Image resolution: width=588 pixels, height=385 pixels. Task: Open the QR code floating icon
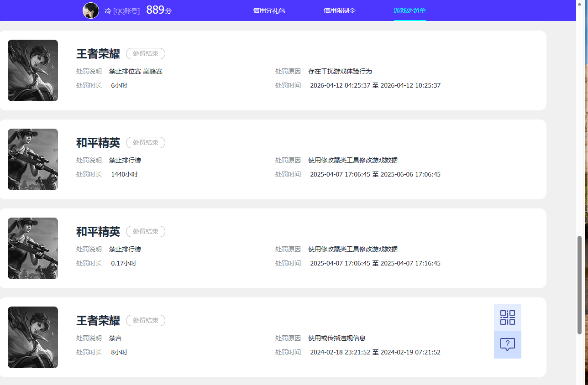[508, 317]
